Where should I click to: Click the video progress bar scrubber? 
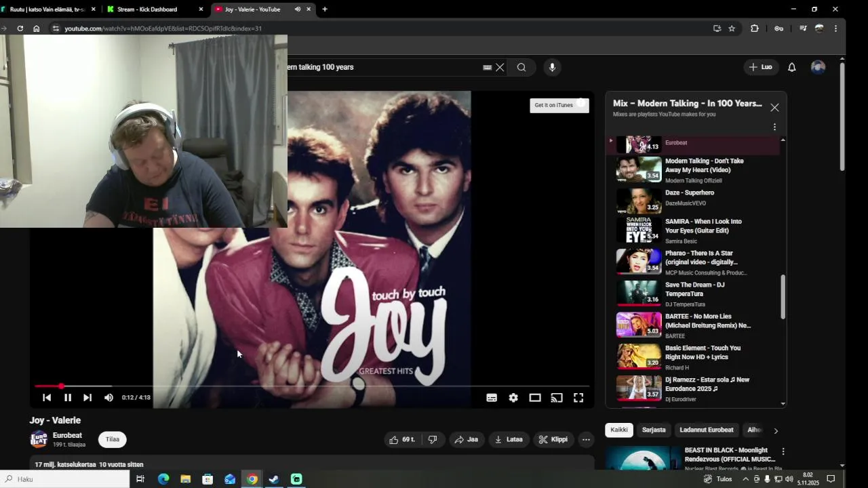(x=61, y=386)
